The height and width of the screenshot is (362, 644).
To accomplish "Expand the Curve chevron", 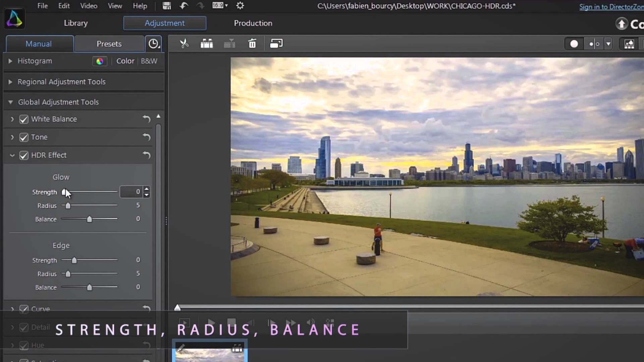I will (x=12, y=309).
